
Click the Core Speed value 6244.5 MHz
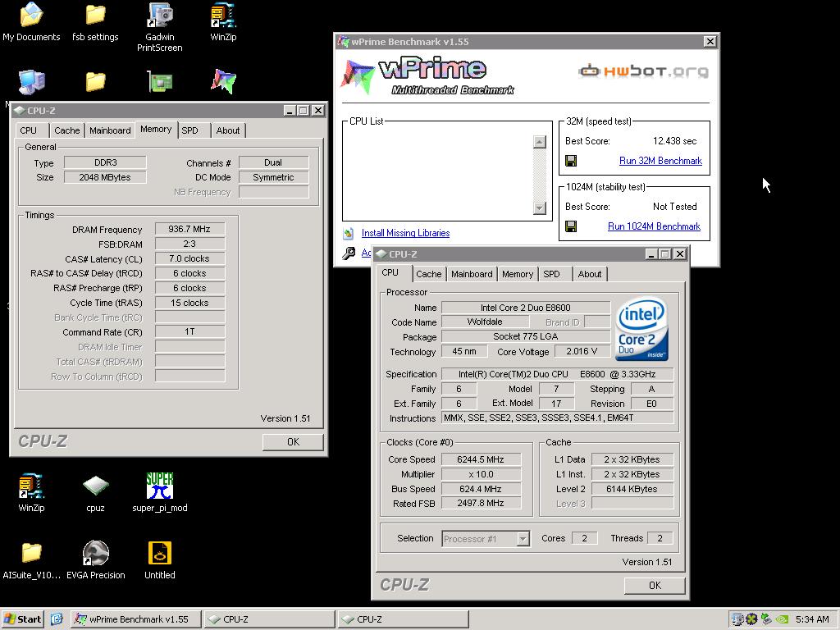[x=481, y=459]
